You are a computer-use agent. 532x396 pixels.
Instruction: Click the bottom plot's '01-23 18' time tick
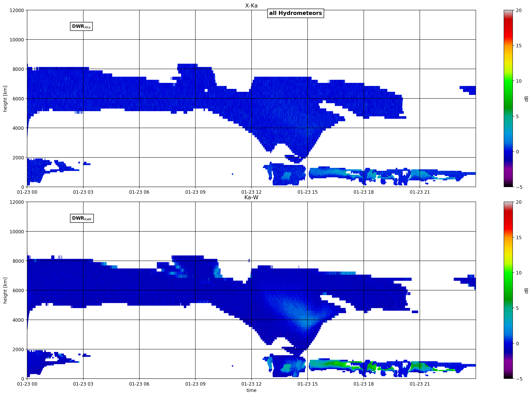point(364,384)
